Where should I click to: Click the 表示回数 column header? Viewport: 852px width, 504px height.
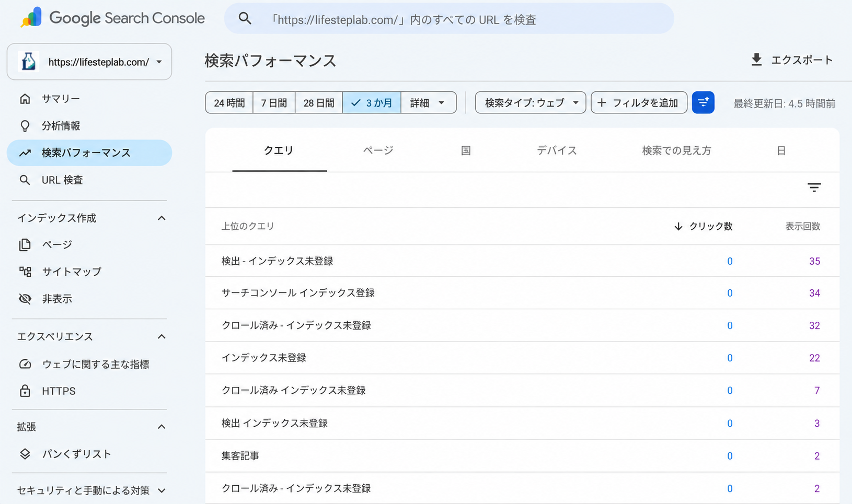[x=802, y=226]
